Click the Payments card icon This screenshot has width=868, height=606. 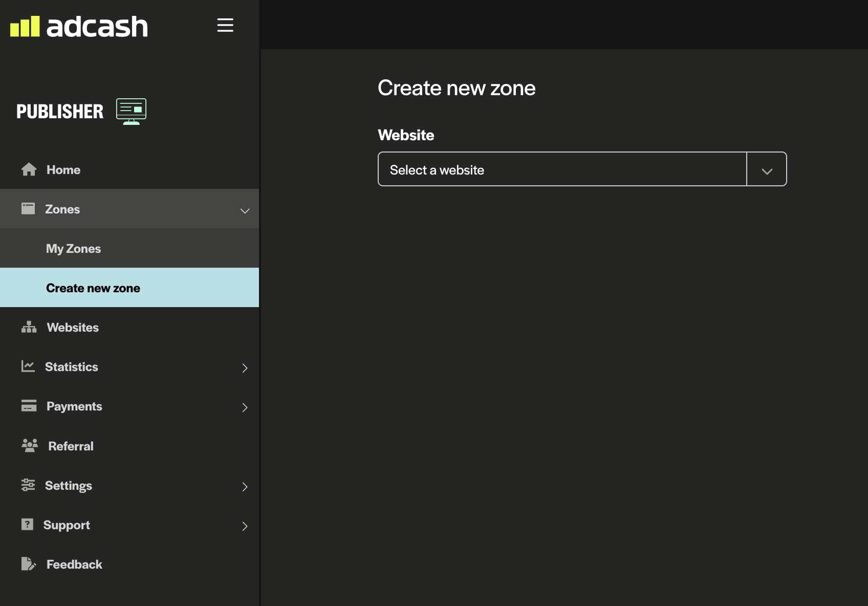pos(29,406)
